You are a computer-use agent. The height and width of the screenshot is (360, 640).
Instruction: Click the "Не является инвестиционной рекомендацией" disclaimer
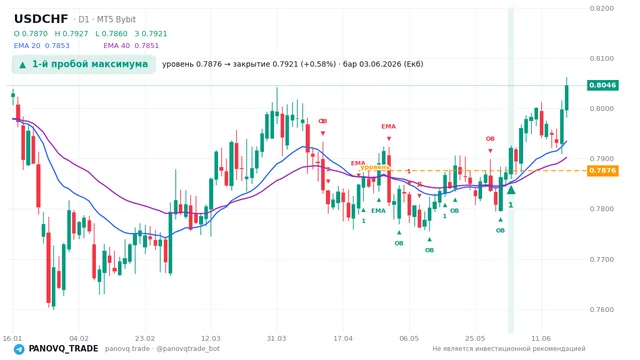[x=509, y=349]
